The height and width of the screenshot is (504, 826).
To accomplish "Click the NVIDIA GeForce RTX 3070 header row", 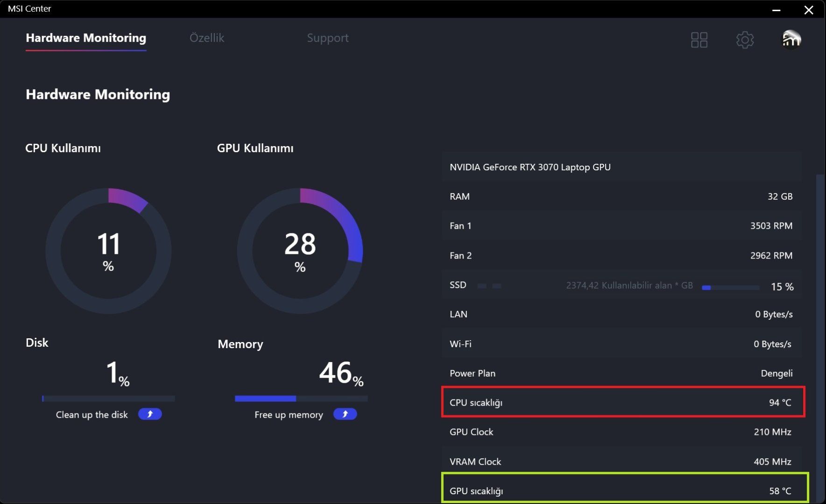I will click(621, 167).
